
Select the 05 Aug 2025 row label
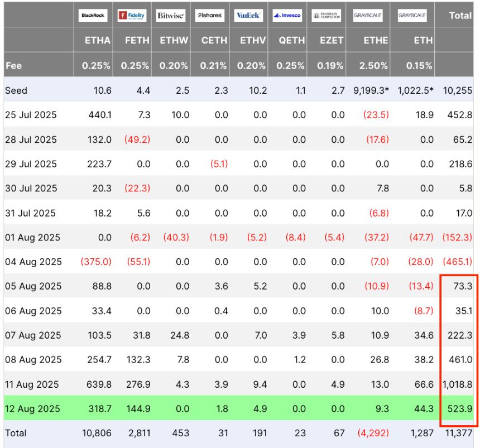33,286
